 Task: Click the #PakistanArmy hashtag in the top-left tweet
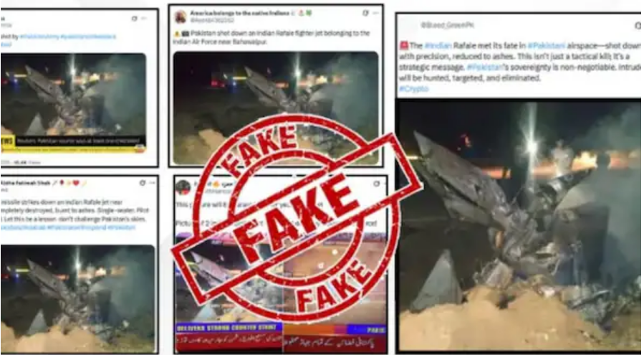[x=39, y=36]
